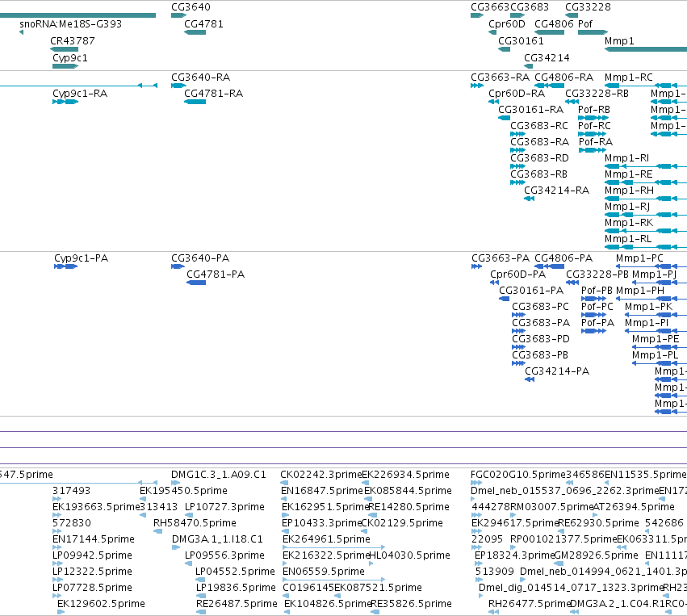This screenshot has height=616, width=687.
Task: Click the CG30161 gene label
Action: 521,40
